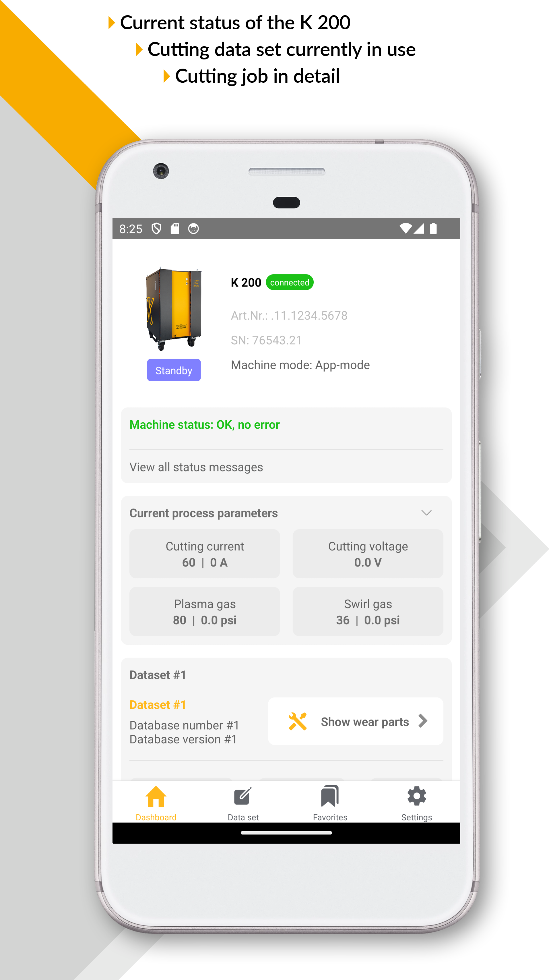Open the Data set edit icon
This screenshot has width=551, height=980.
[243, 796]
